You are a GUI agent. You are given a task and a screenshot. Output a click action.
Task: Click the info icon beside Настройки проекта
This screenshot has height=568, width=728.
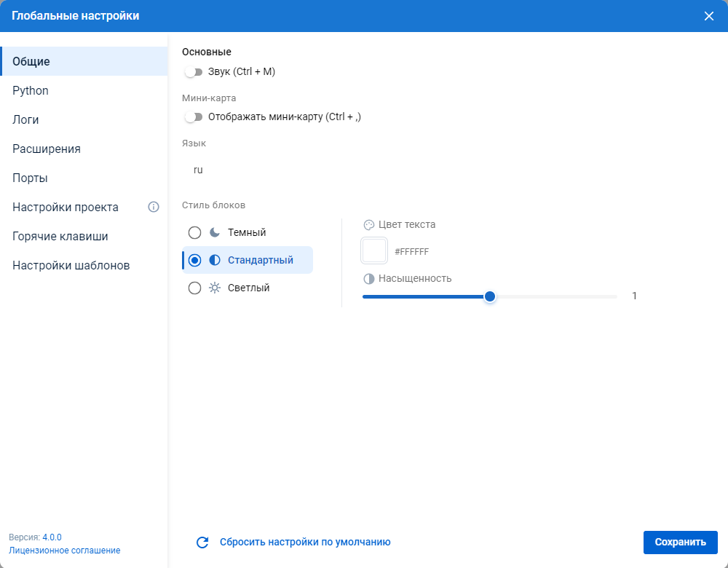pyautogui.click(x=153, y=207)
